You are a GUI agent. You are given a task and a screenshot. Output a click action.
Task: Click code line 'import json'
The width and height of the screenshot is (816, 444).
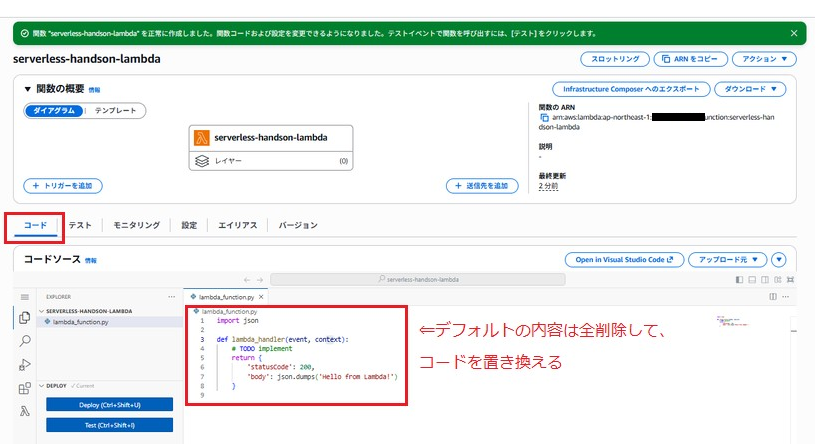click(x=237, y=321)
